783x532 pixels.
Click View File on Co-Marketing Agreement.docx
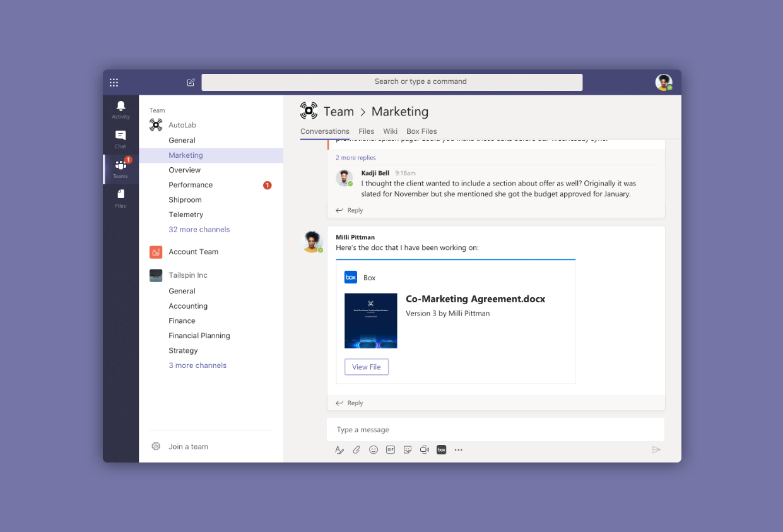tap(366, 367)
